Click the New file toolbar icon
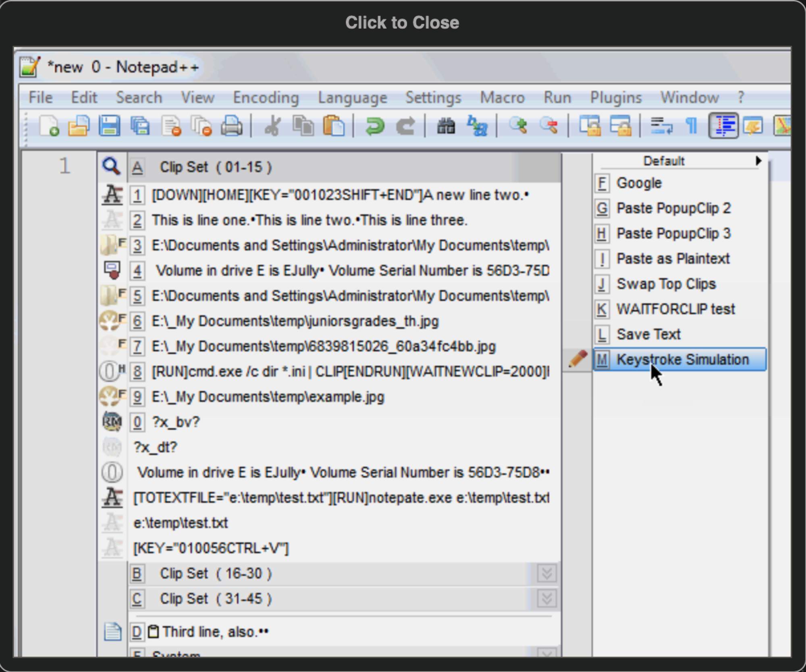Screen dimensions: 806x672 coord(49,125)
